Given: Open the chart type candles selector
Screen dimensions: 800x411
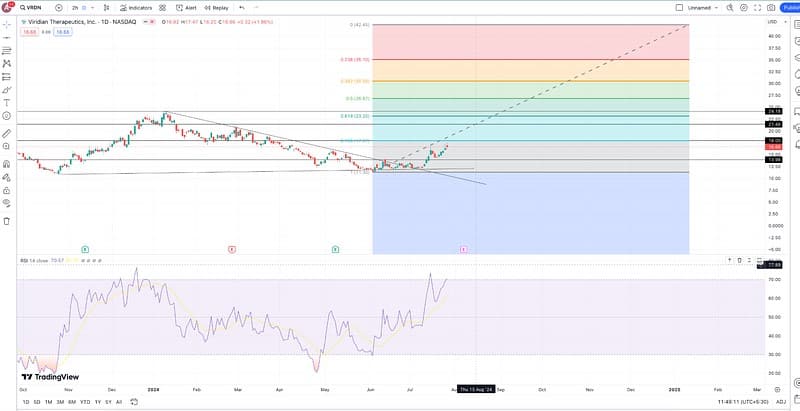Looking at the screenshot, I should tap(104, 7).
